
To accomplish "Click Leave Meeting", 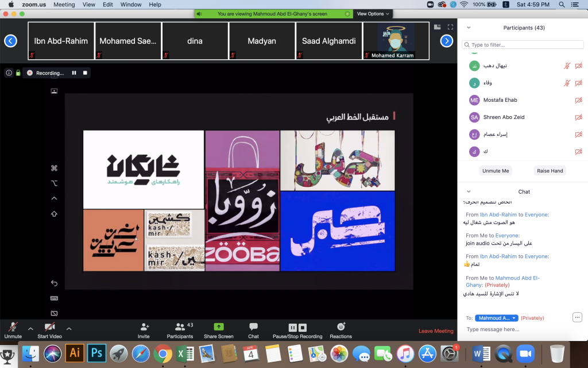I will (436, 331).
